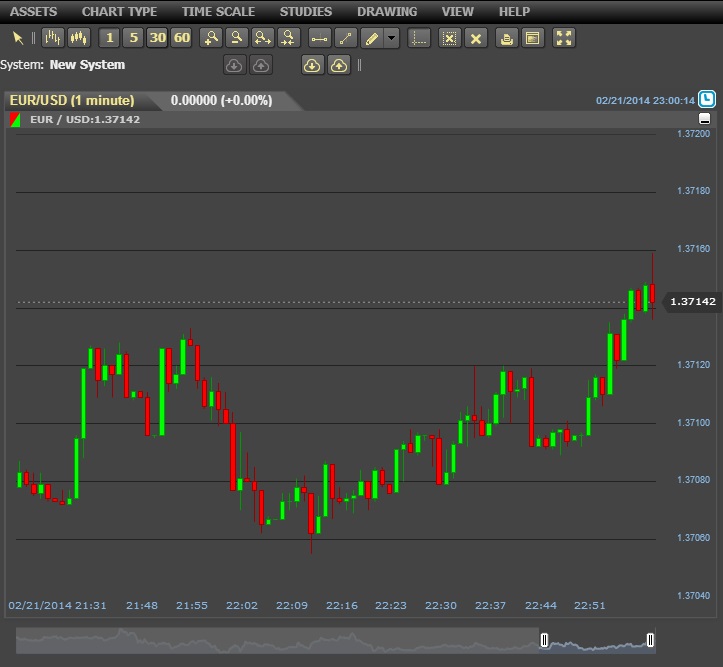Click the greyed-out cloud upload icon
The height and width of the screenshot is (667, 723).
pyautogui.click(x=261, y=65)
